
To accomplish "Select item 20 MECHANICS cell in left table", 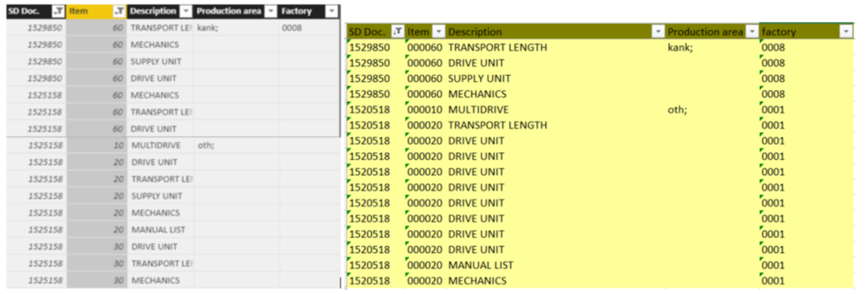I will [160, 213].
